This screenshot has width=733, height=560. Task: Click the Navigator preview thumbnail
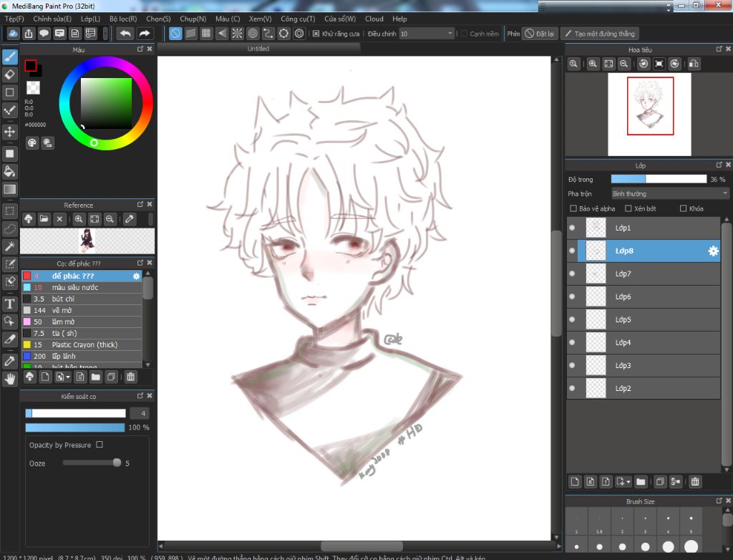point(649,115)
